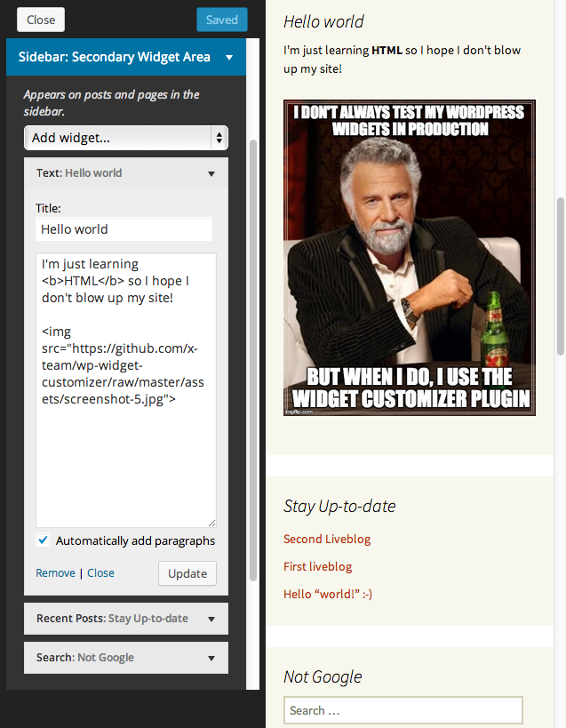Click the Automatically add paragraphs label

point(135,541)
